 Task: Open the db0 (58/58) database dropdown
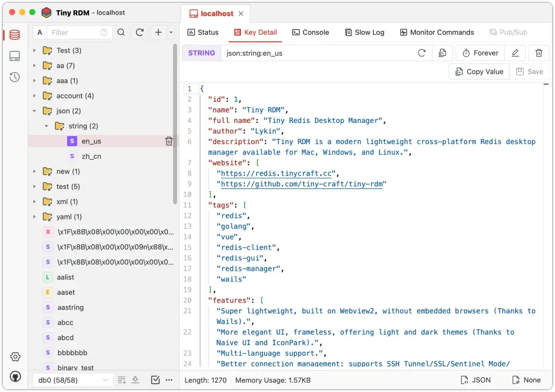[x=73, y=380]
